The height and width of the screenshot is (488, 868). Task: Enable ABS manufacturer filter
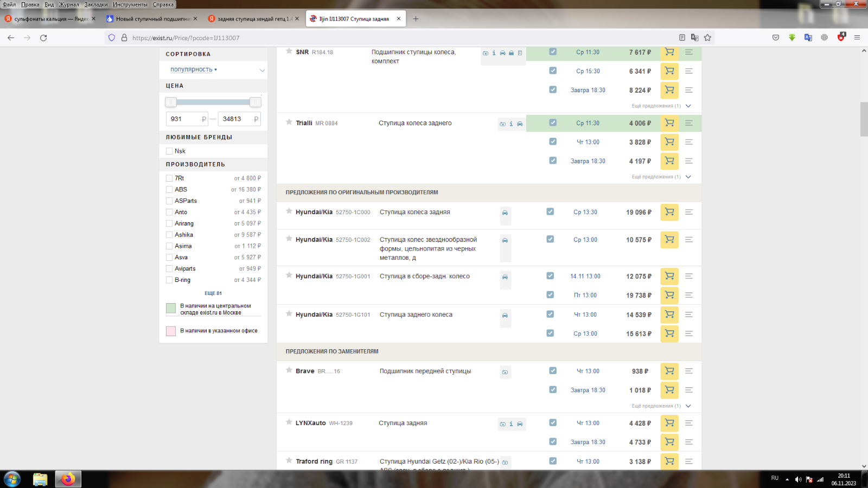pyautogui.click(x=169, y=190)
